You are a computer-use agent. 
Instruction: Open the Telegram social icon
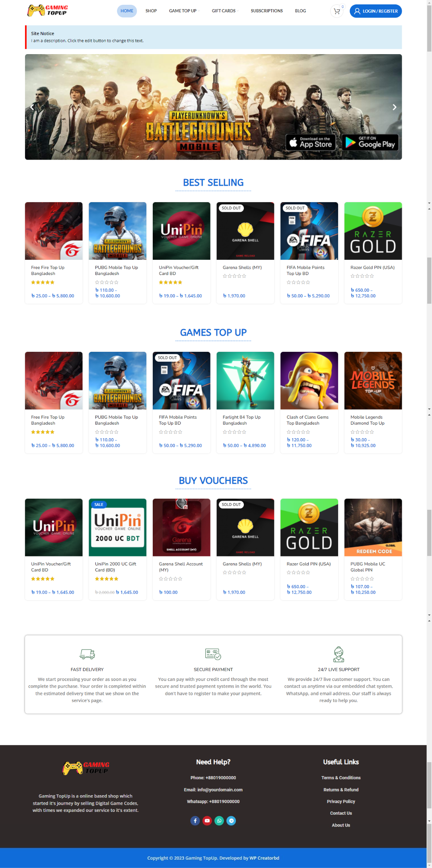click(231, 821)
